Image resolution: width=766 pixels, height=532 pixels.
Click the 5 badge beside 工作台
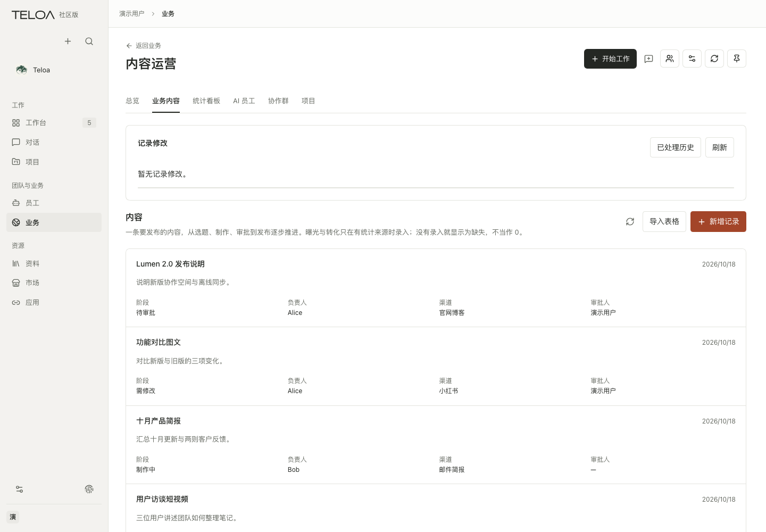pos(89,123)
